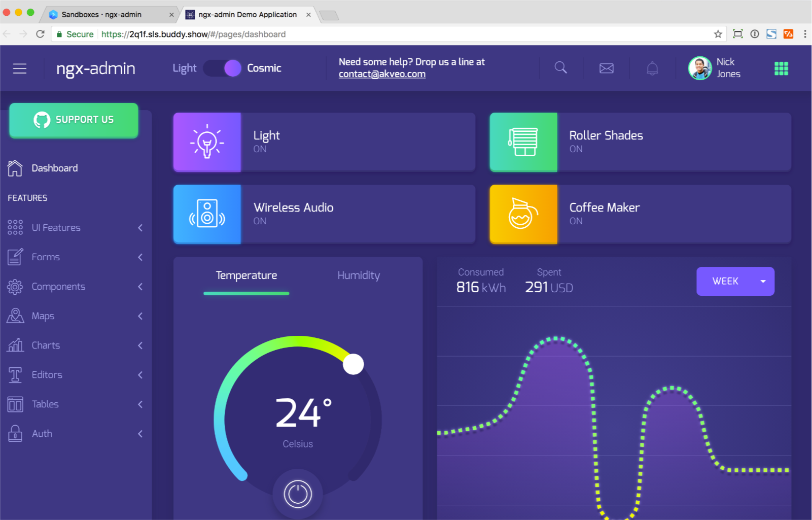Screen dimensions: 812x520
Task: Expand the Forms chevron
Action: point(140,257)
